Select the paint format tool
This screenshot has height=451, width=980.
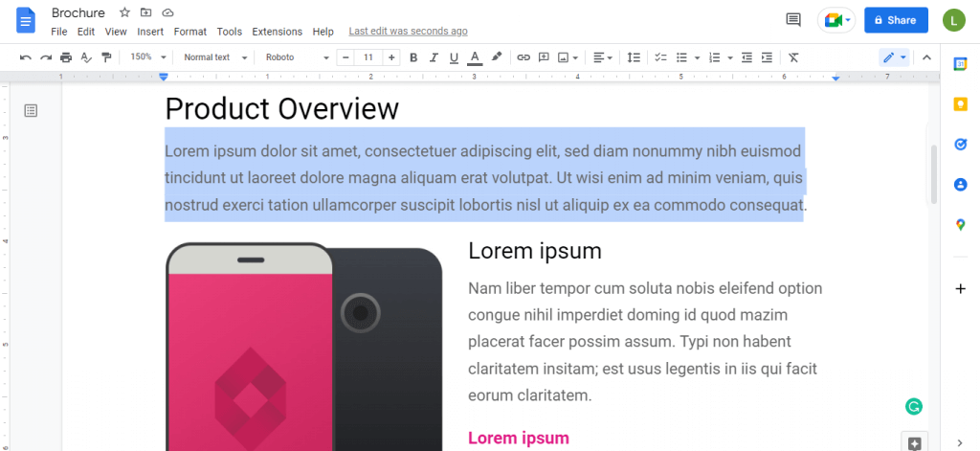(x=106, y=57)
